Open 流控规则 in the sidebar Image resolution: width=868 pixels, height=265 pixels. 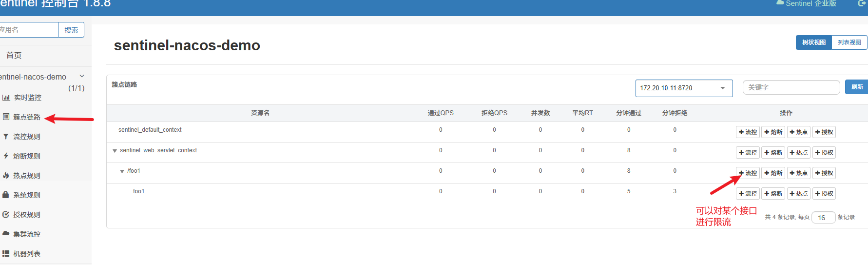tap(27, 137)
